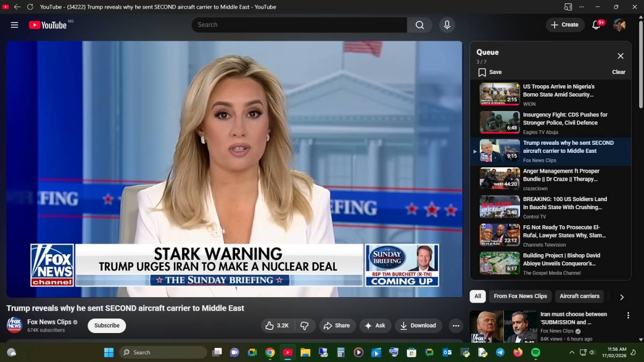The width and height of the screenshot is (644, 362).
Task: Open the Fox News Clips channel name
Action: [x=49, y=322]
